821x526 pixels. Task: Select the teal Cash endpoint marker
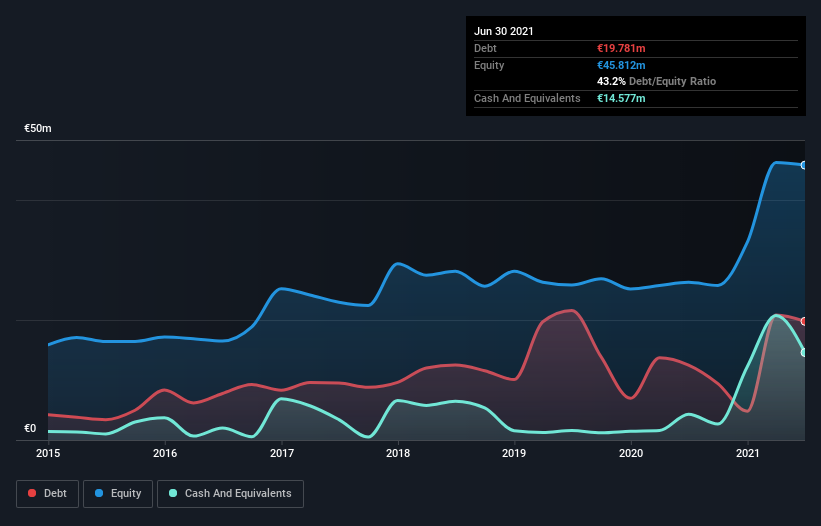pos(804,353)
